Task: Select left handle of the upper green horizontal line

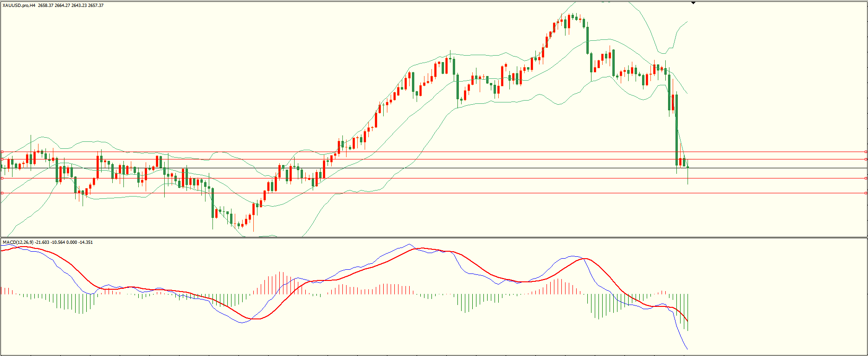Action: coord(2,152)
